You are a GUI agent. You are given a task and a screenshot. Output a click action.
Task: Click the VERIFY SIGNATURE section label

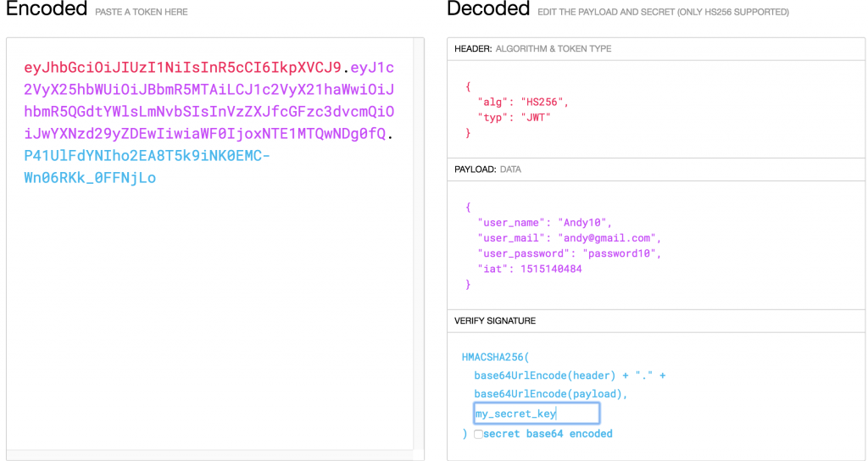click(x=495, y=321)
